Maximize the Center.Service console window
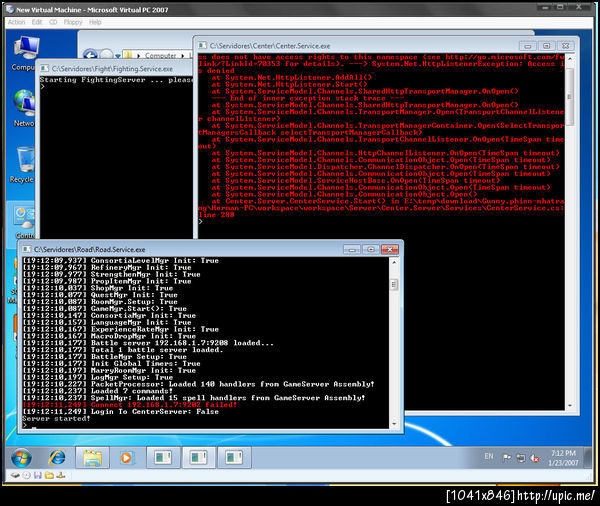600x506 pixels. (x=546, y=46)
